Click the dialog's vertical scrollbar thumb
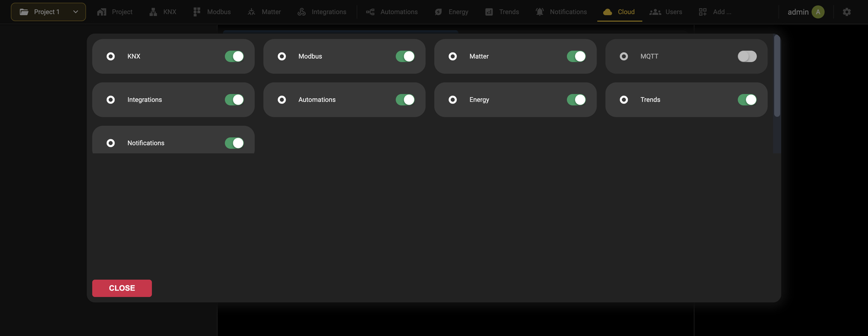This screenshot has width=868, height=336. pos(777,76)
